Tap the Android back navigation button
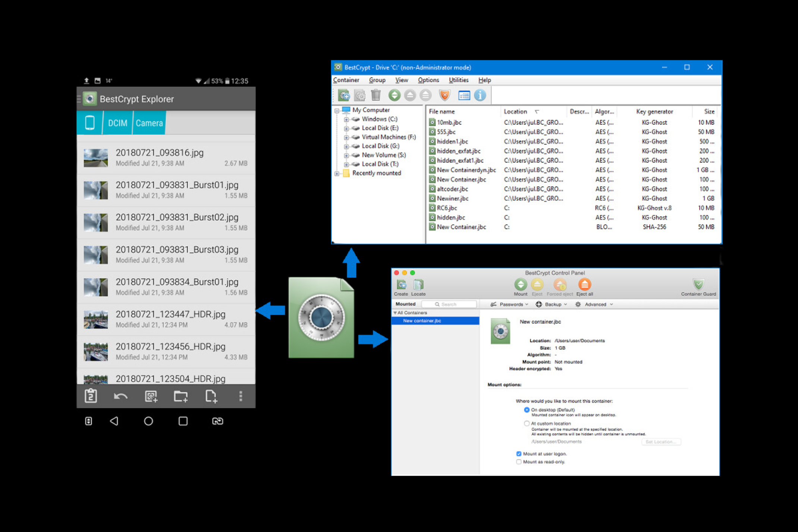The height and width of the screenshot is (532, 798). click(x=114, y=421)
